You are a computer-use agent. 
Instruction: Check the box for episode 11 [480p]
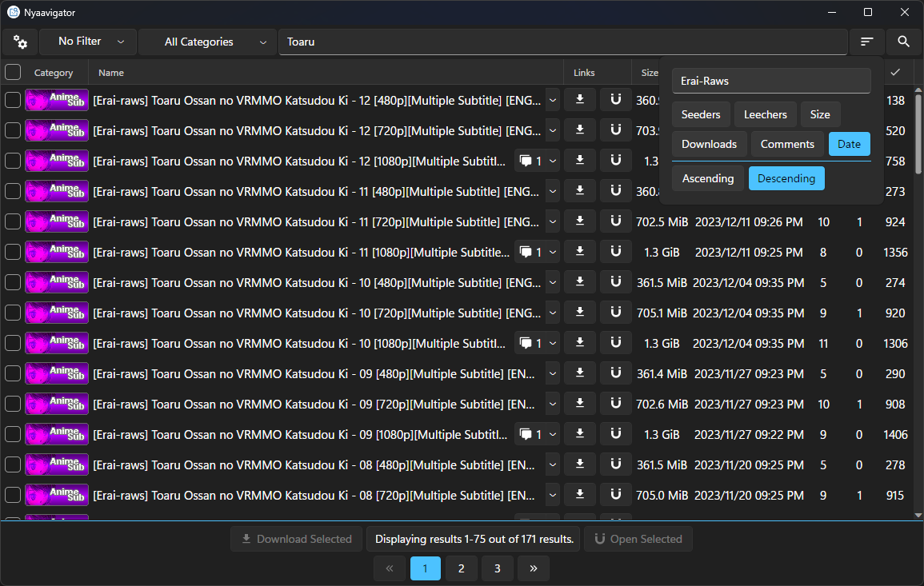[x=13, y=191]
